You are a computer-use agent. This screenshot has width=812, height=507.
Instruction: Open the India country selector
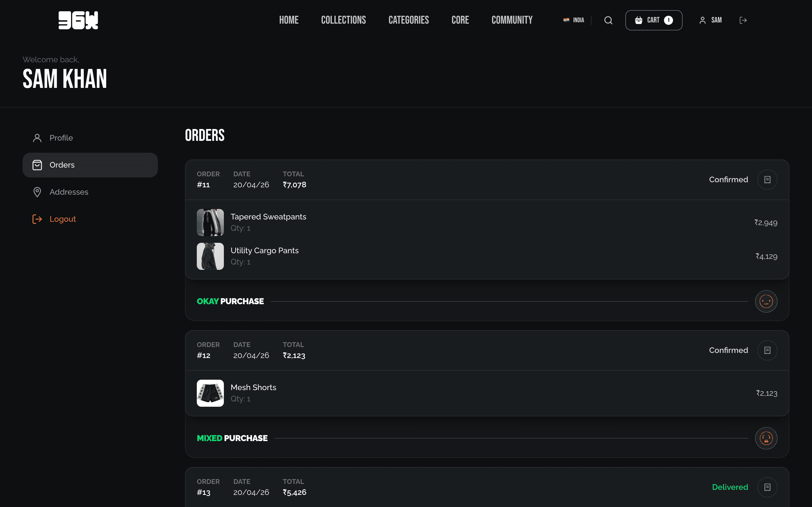point(573,20)
